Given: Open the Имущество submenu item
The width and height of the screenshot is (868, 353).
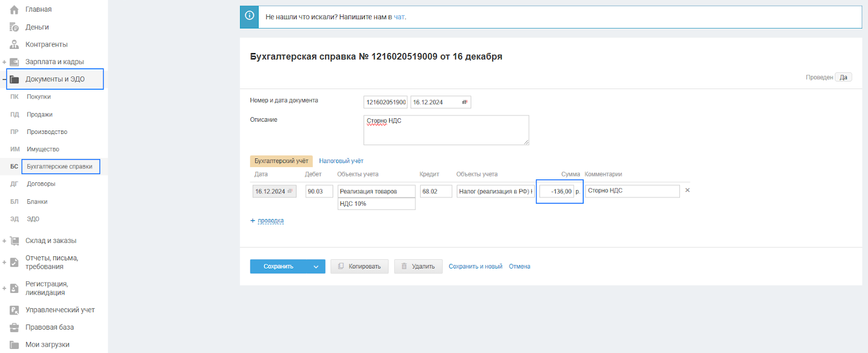Looking at the screenshot, I should pos(43,149).
